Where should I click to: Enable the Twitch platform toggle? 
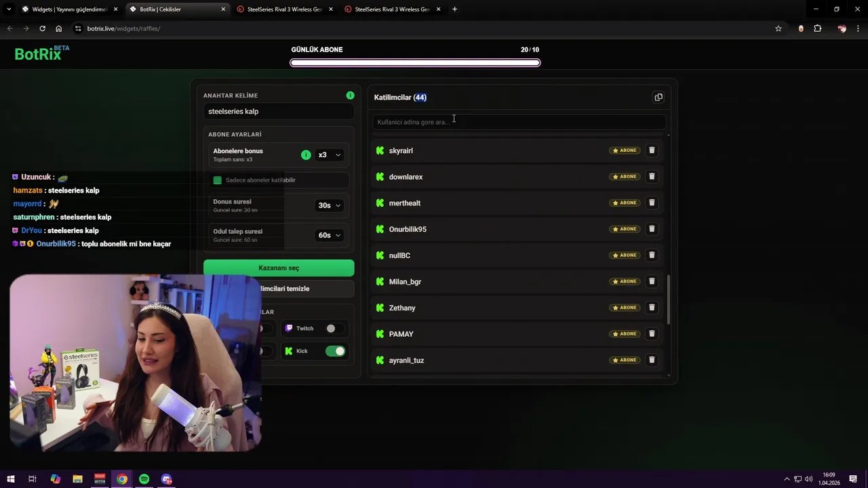(x=334, y=328)
